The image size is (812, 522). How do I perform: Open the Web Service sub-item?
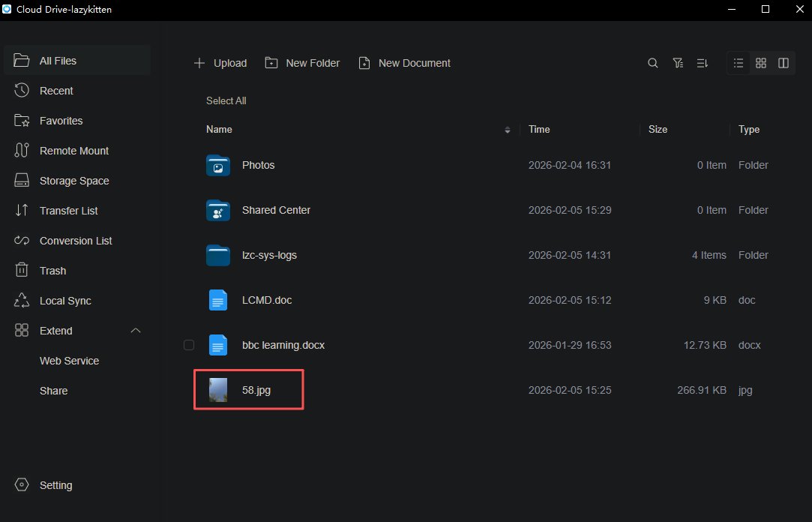pyautogui.click(x=70, y=361)
